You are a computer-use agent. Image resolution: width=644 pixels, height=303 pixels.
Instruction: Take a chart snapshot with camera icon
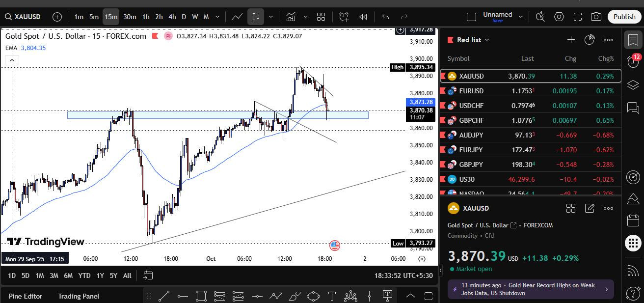[596, 17]
